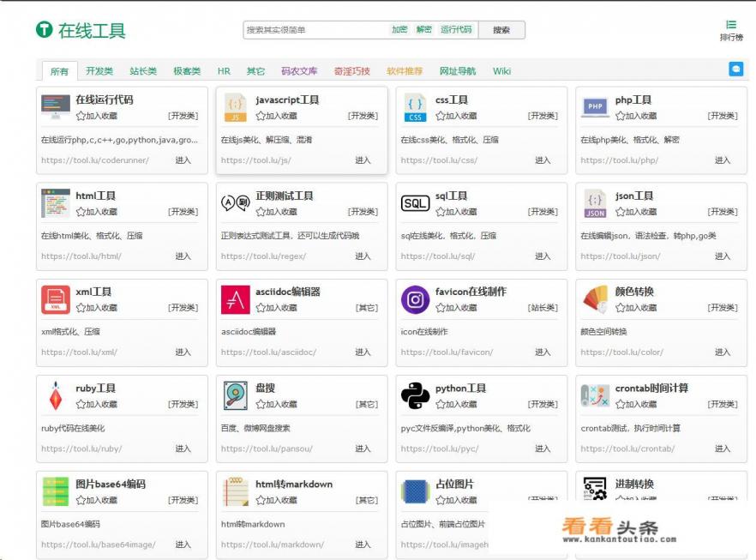Switch to the 开发类 tab
756x560 pixels.
[x=99, y=71]
